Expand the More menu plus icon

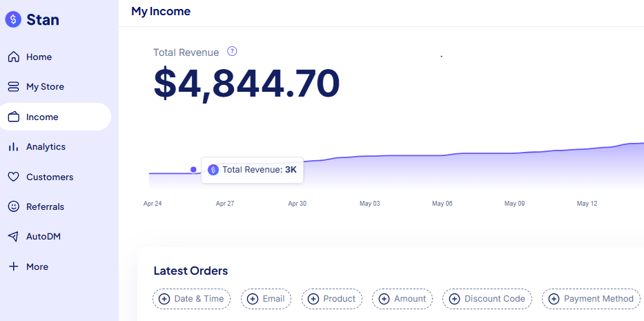pyautogui.click(x=14, y=266)
